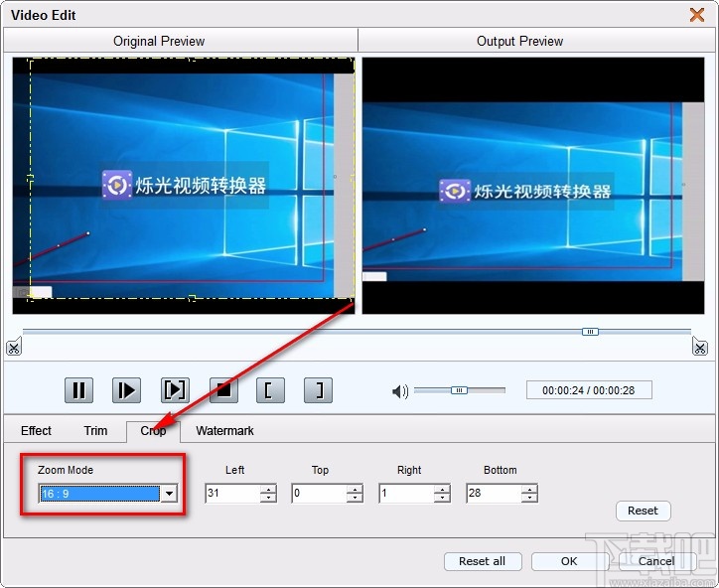Click the Top crop value field
Screen dimensions: 719x588
coord(319,493)
